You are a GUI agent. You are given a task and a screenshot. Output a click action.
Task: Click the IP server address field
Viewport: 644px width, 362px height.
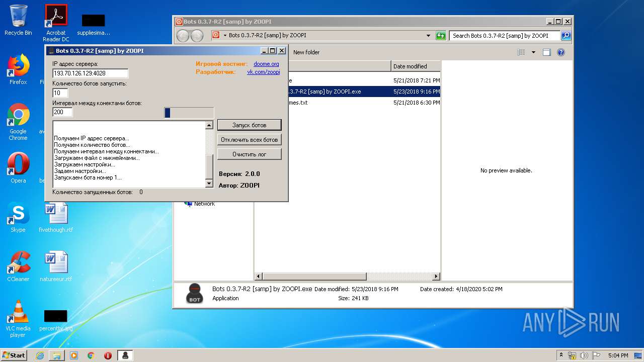91,73
